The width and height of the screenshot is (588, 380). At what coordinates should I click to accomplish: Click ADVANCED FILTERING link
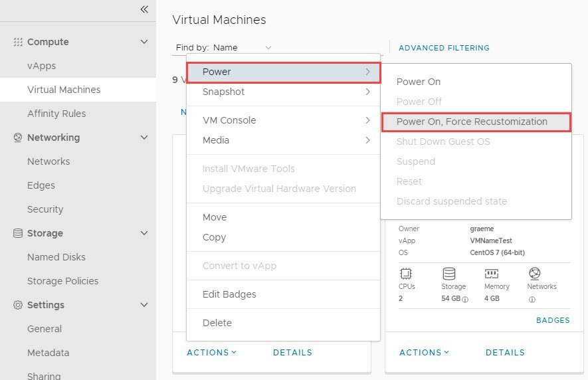click(x=444, y=48)
